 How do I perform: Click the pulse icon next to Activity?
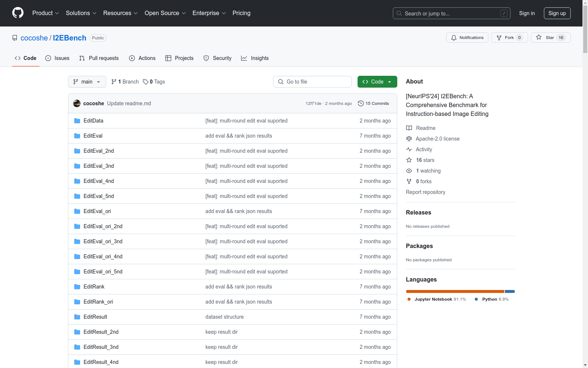click(x=409, y=149)
